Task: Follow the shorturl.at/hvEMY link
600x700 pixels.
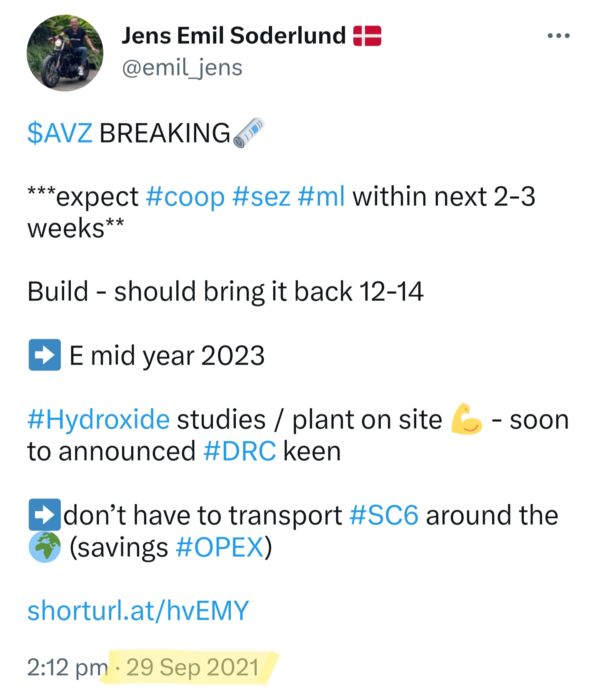Action: coord(138,610)
